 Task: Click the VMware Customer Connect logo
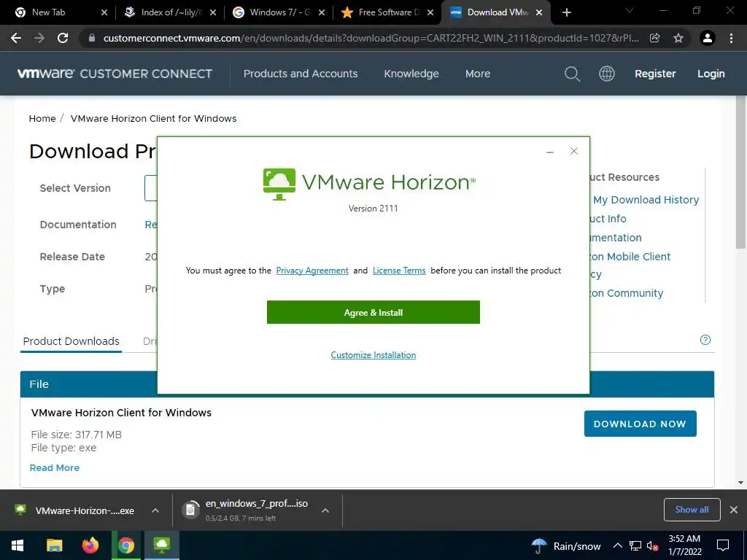115,74
